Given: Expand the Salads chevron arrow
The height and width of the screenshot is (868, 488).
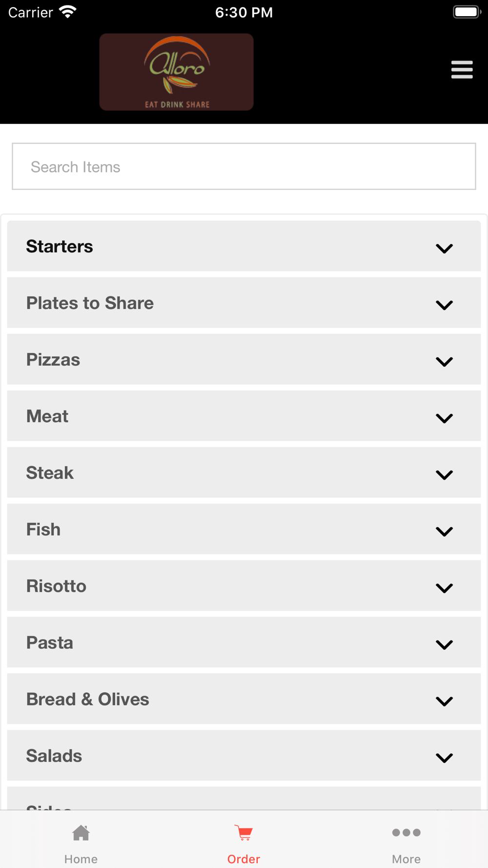Looking at the screenshot, I should point(444,758).
